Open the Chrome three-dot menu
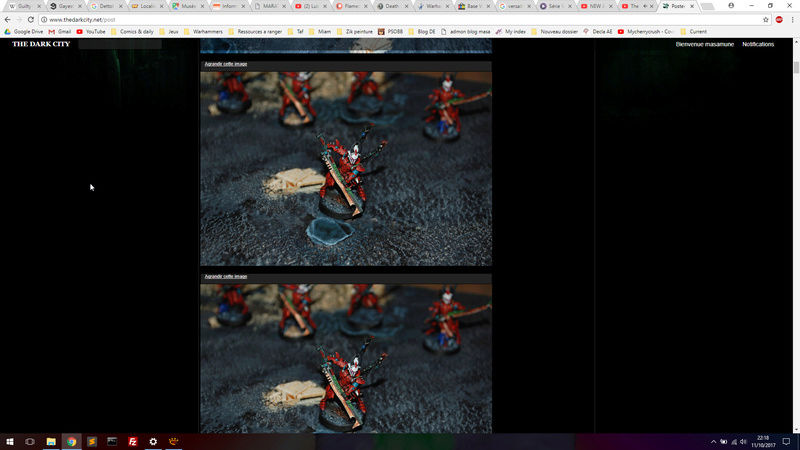The height and width of the screenshot is (450, 800). click(792, 19)
